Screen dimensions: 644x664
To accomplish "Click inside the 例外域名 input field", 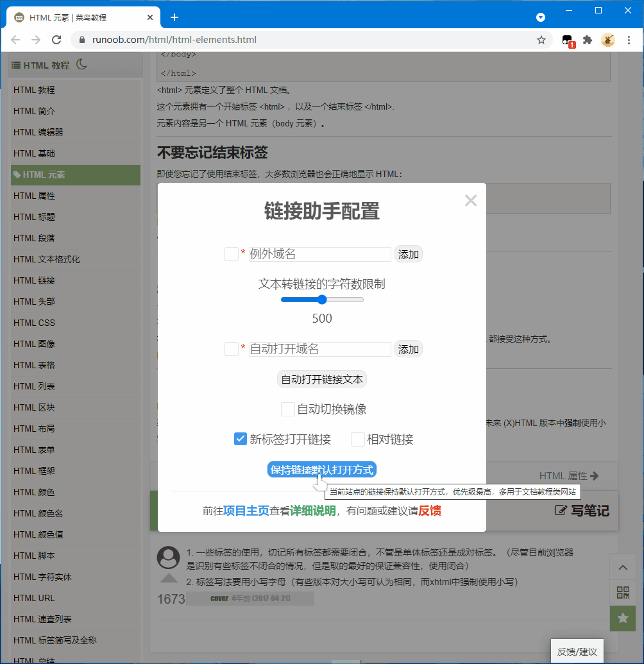I will pyautogui.click(x=319, y=254).
